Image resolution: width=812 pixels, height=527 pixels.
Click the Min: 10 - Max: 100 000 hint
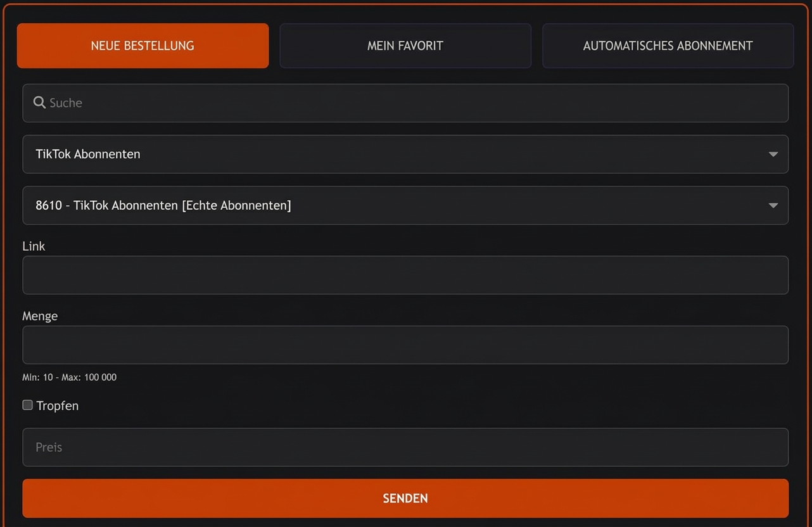click(x=70, y=377)
